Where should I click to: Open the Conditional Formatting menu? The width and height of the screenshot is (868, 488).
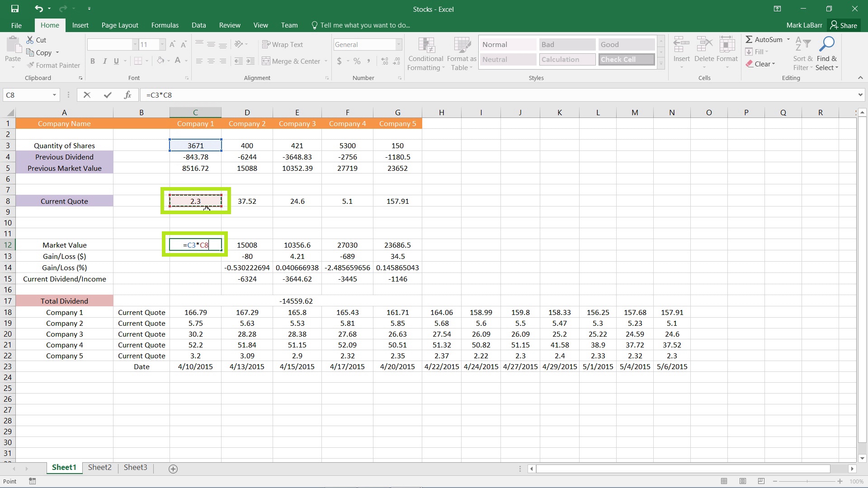[x=425, y=52]
